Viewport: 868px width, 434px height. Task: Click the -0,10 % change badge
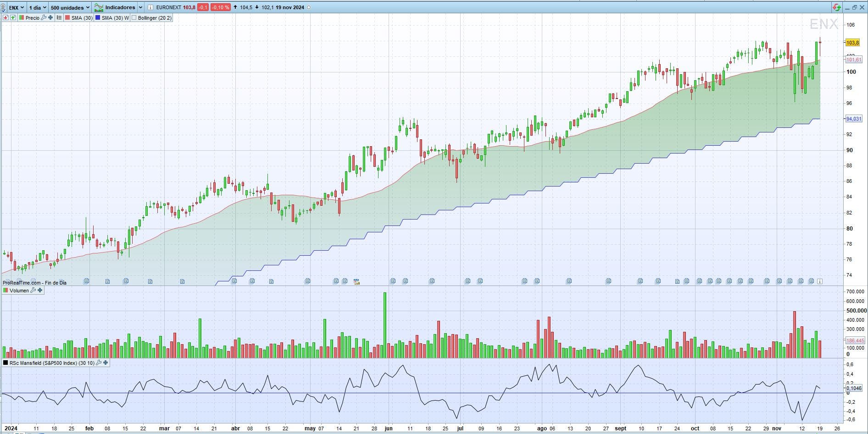tap(221, 7)
